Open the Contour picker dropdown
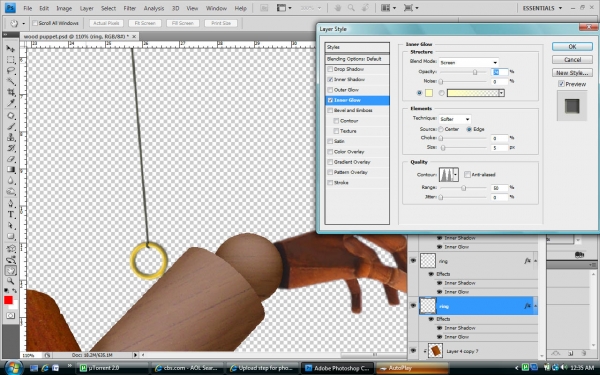Image resolution: width=600 pixels, height=375 pixels. (455, 175)
